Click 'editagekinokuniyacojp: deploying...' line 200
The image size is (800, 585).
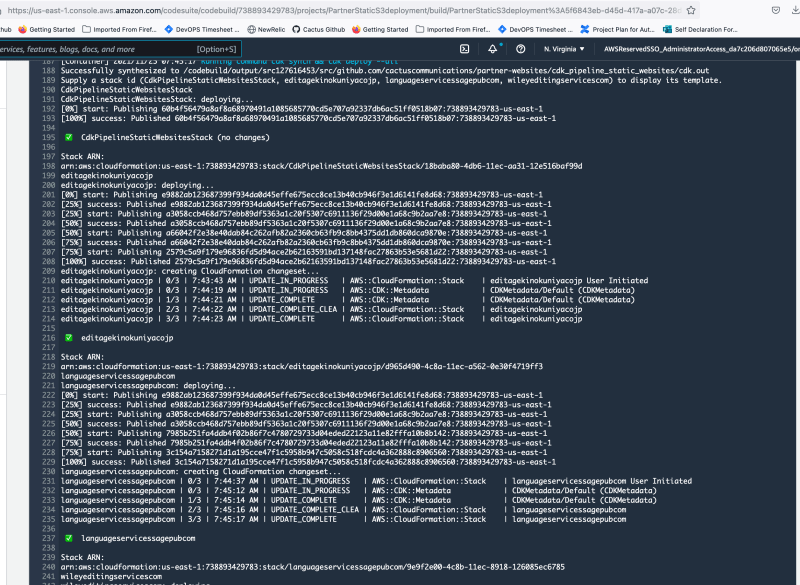pyautogui.click(x=137, y=185)
